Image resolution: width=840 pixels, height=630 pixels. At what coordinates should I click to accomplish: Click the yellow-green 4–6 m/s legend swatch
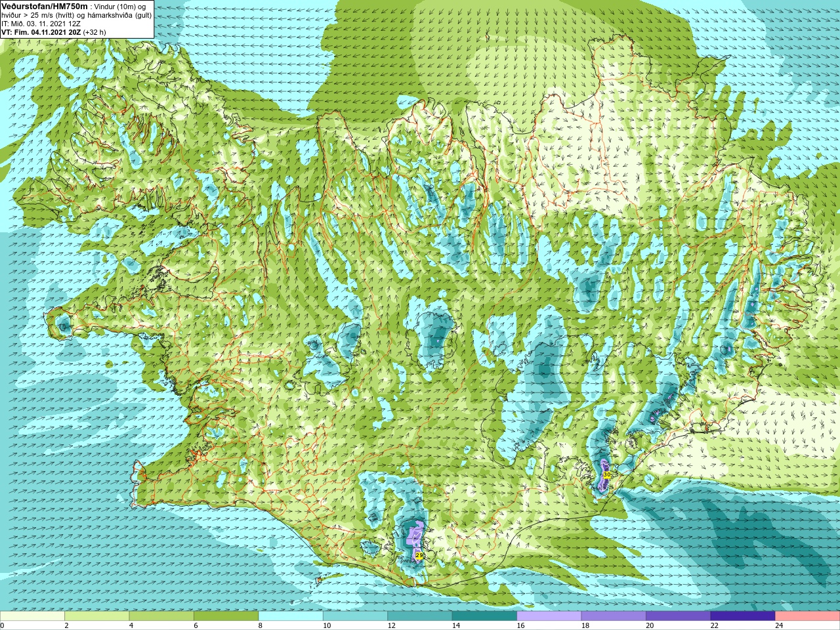click(161, 616)
